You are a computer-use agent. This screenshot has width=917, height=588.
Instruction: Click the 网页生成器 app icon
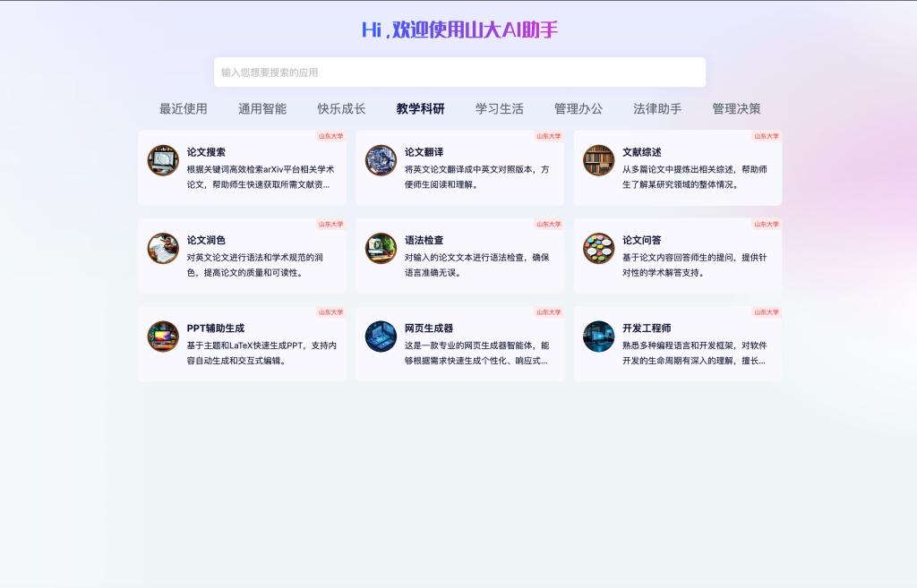click(x=381, y=337)
